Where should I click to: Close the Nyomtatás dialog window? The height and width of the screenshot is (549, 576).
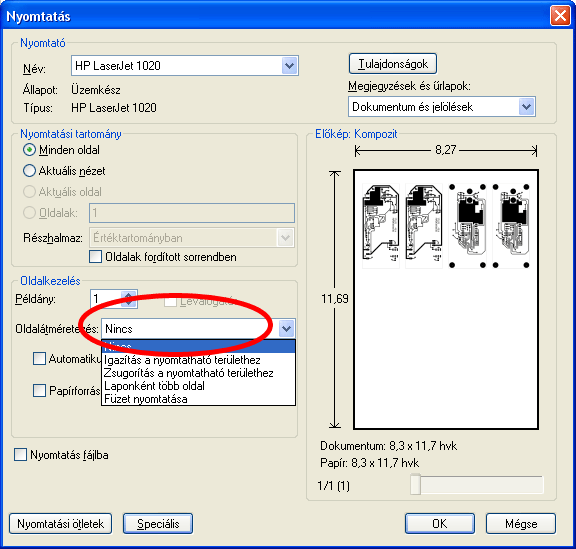560,16
